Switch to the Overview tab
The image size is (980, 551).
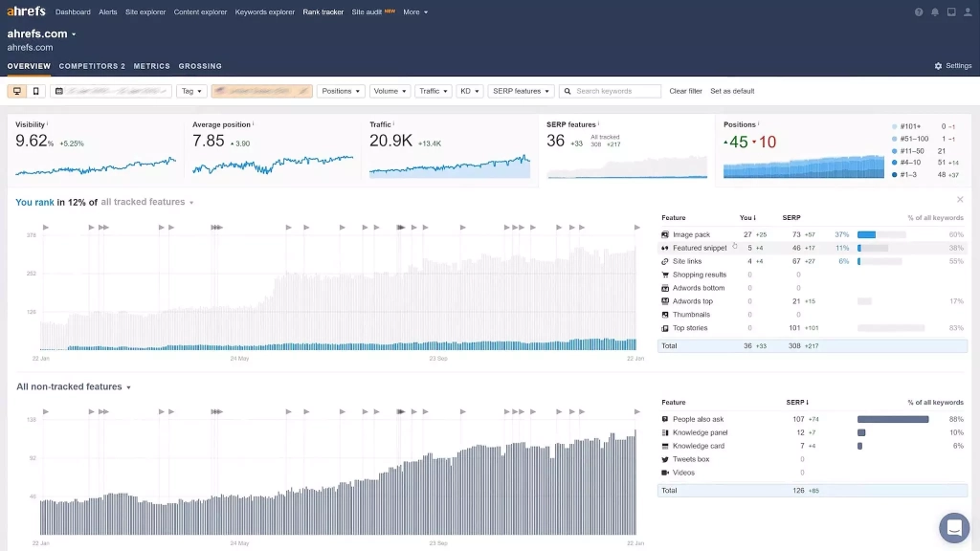[x=29, y=66]
